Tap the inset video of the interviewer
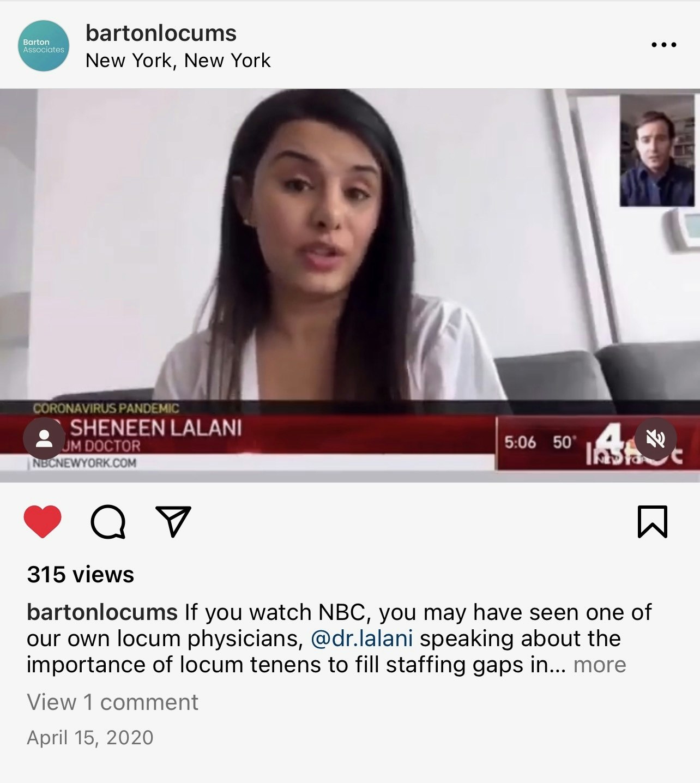This screenshot has width=700, height=783. [x=657, y=150]
